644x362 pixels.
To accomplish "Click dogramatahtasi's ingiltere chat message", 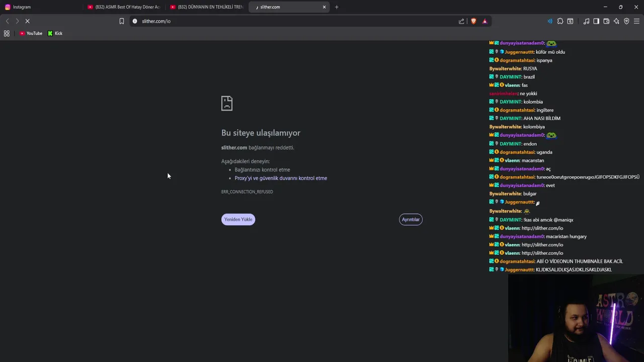I will click(x=521, y=110).
